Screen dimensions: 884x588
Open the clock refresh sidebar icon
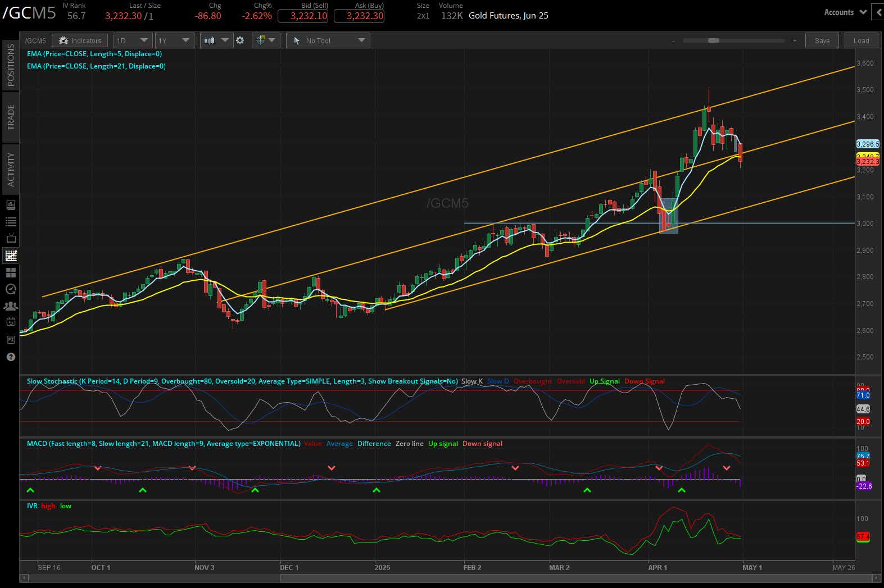click(x=11, y=289)
